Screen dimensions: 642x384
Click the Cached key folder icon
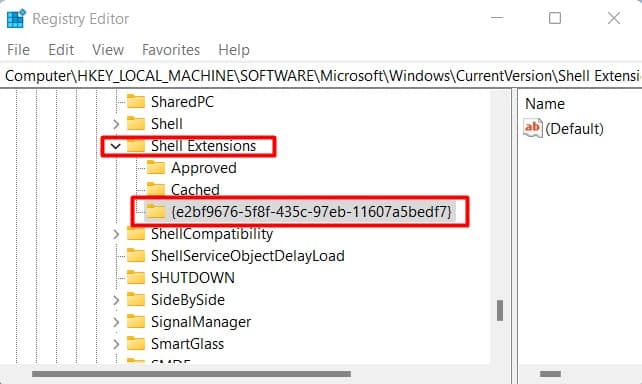point(156,190)
